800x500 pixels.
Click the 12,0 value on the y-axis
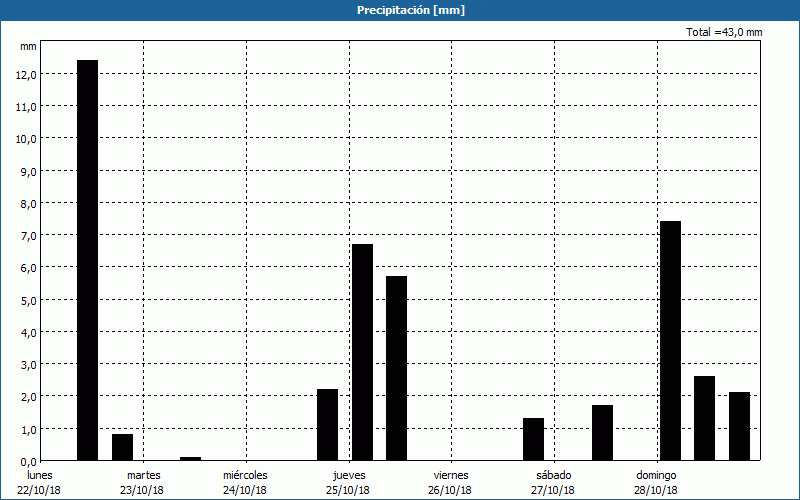[26, 74]
